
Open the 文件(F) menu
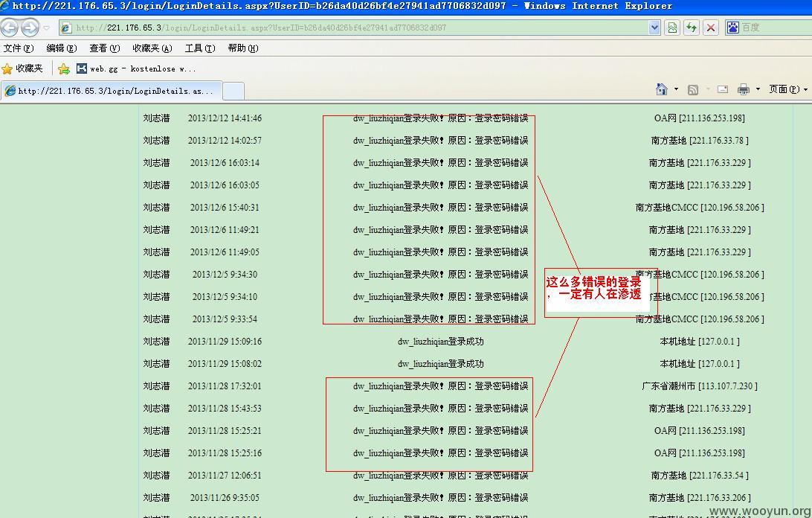19,48
